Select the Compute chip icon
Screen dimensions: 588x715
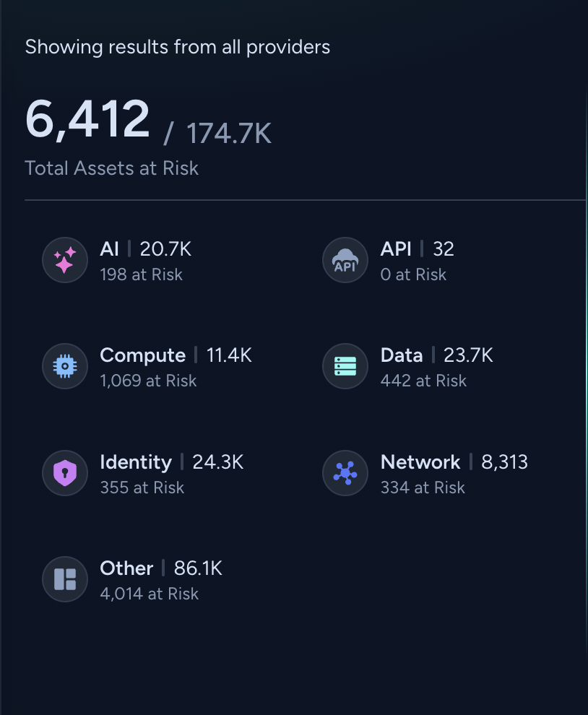point(65,366)
